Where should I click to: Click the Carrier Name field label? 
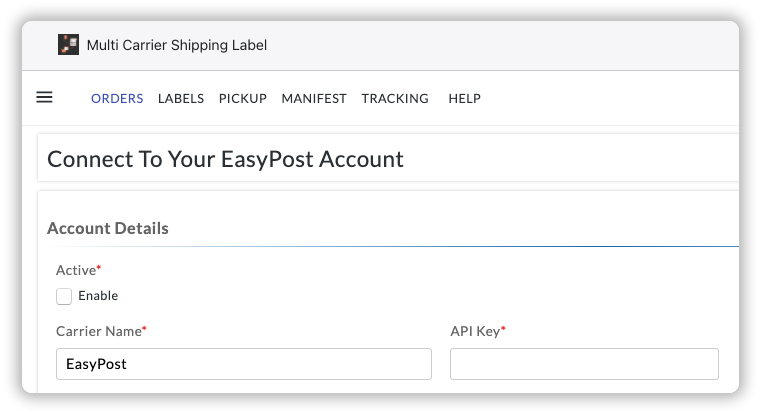[98, 330]
